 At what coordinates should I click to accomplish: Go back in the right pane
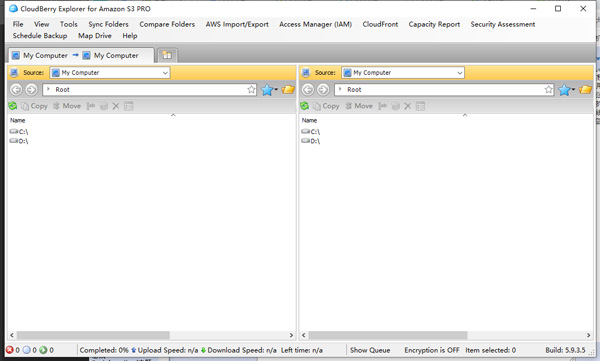click(308, 90)
